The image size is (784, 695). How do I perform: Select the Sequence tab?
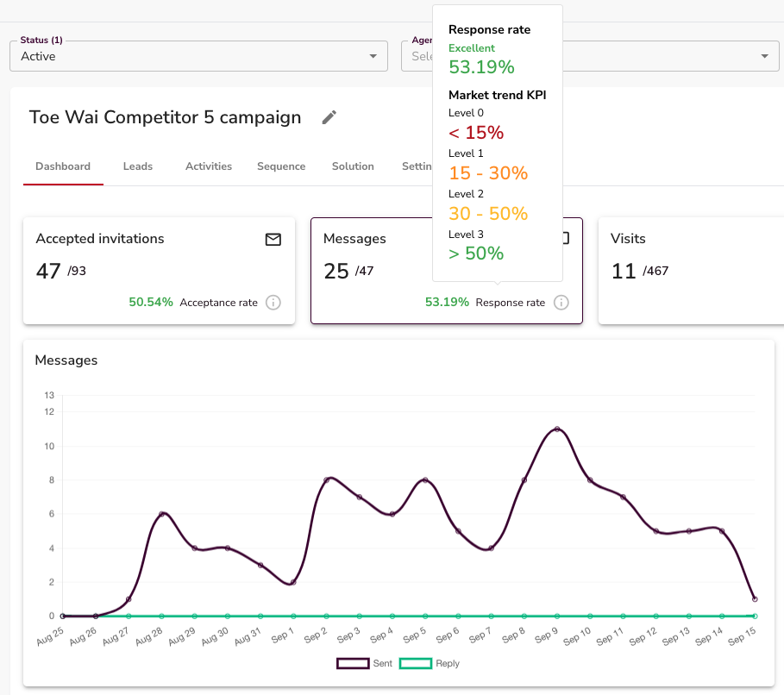[281, 166]
